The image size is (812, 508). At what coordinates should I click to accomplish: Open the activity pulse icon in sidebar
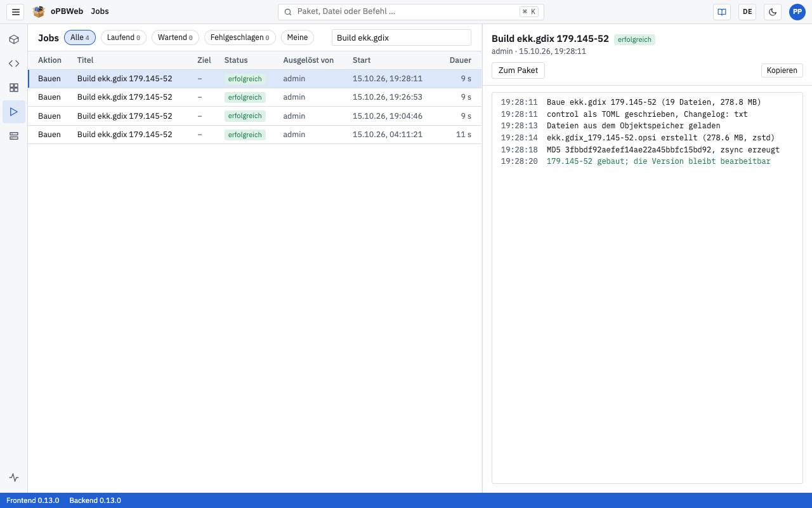tap(14, 478)
